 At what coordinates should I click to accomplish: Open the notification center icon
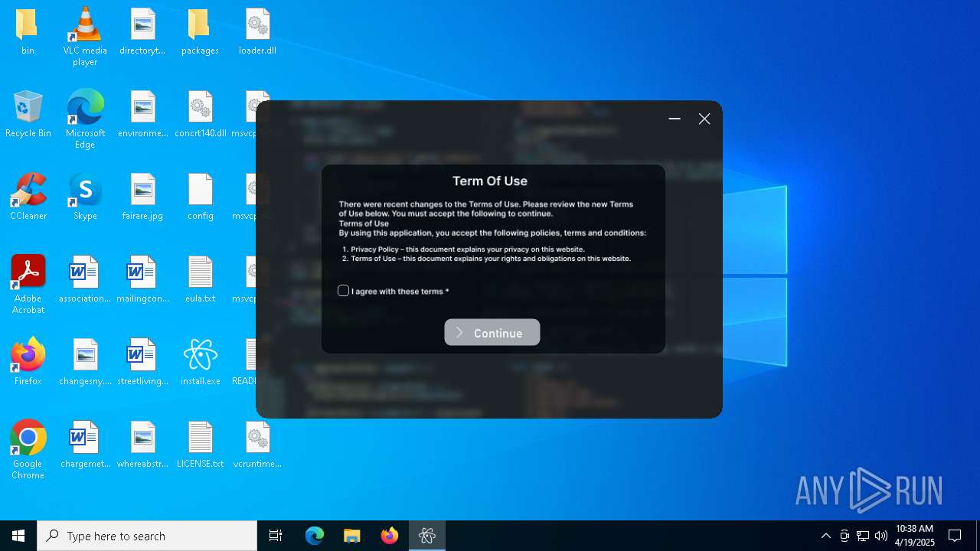point(955,536)
